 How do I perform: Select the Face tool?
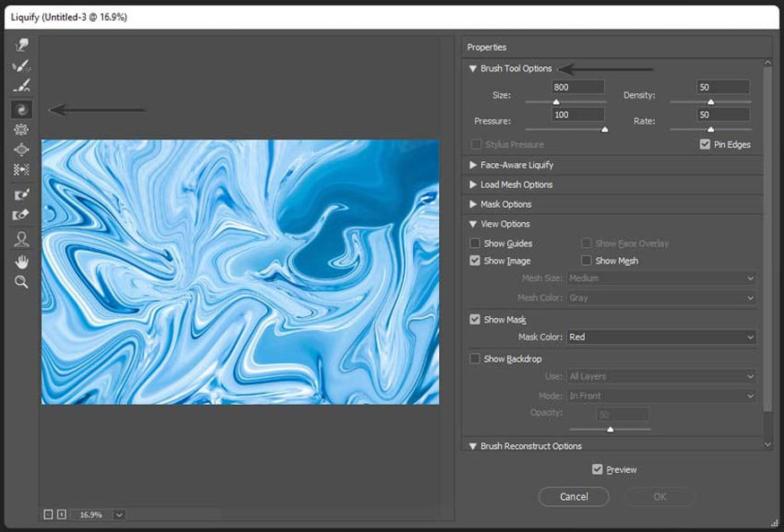[x=22, y=239]
